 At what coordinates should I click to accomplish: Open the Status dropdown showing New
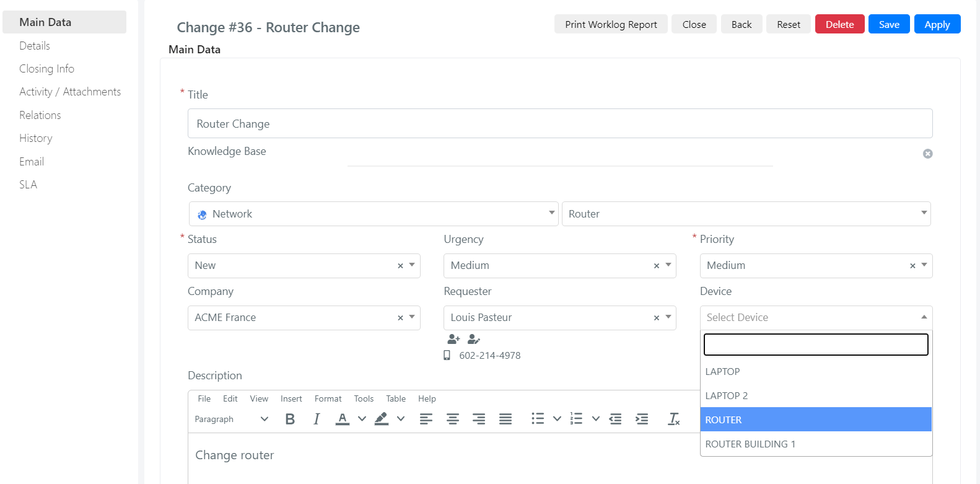pyautogui.click(x=304, y=266)
